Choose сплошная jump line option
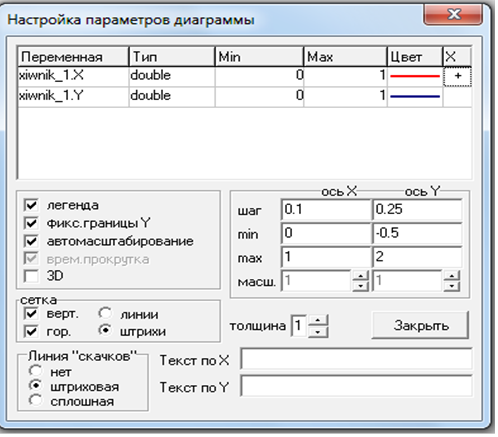The height and width of the screenshot is (437, 498). click(x=35, y=401)
